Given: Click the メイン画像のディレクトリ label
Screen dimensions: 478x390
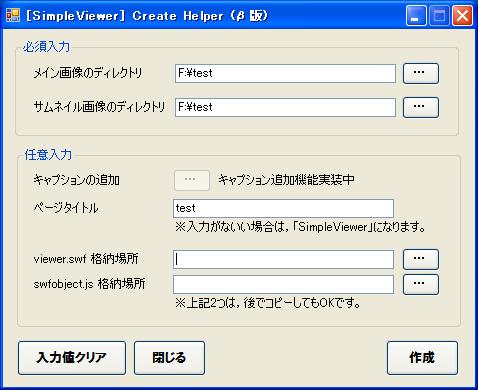Looking at the screenshot, I should tap(88, 73).
